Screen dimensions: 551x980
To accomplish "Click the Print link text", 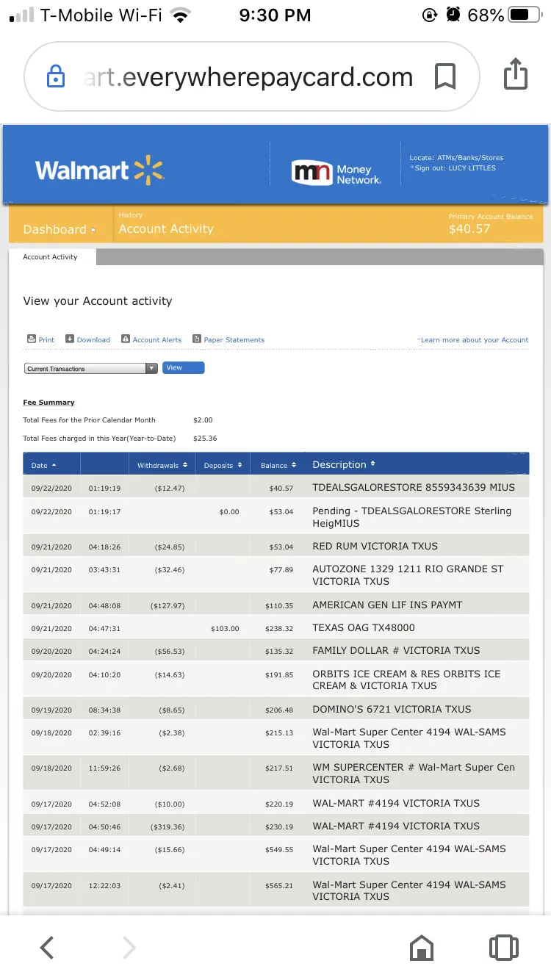I will (46, 340).
